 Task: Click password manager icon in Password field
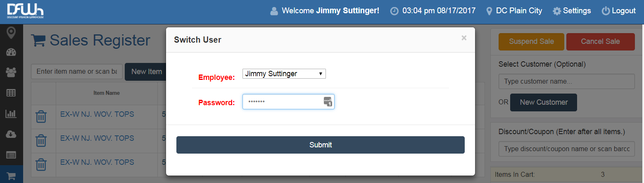(x=328, y=102)
